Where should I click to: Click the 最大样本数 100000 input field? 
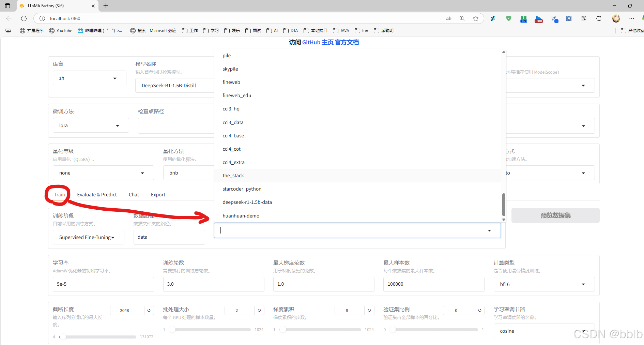coord(434,284)
